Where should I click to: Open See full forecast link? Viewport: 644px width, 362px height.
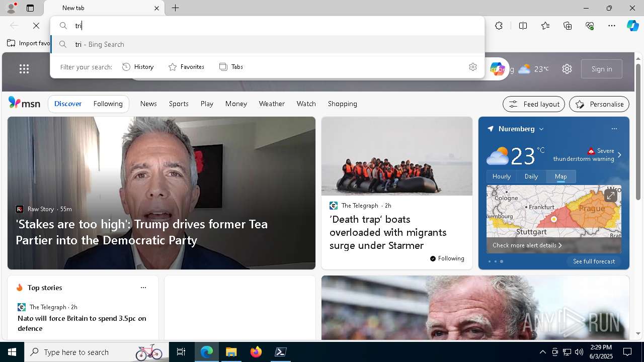[594, 261]
